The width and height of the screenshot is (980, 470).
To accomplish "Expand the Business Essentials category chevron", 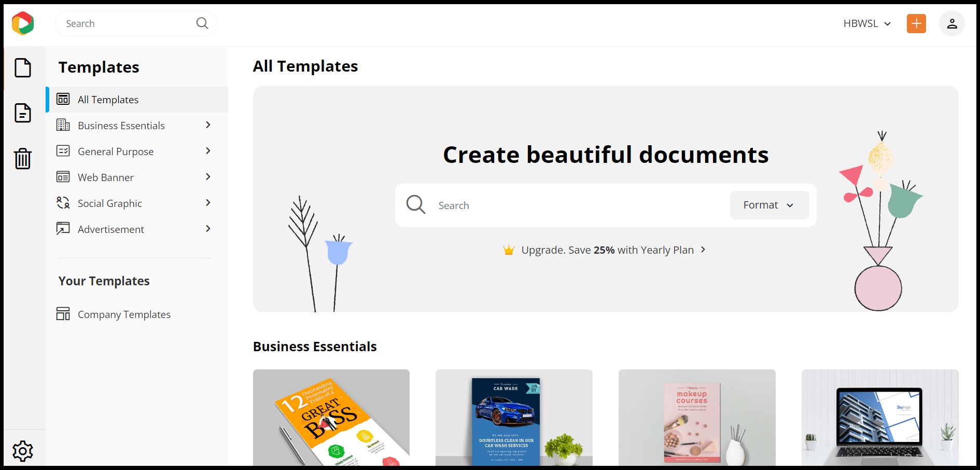I will pyautogui.click(x=207, y=125).
